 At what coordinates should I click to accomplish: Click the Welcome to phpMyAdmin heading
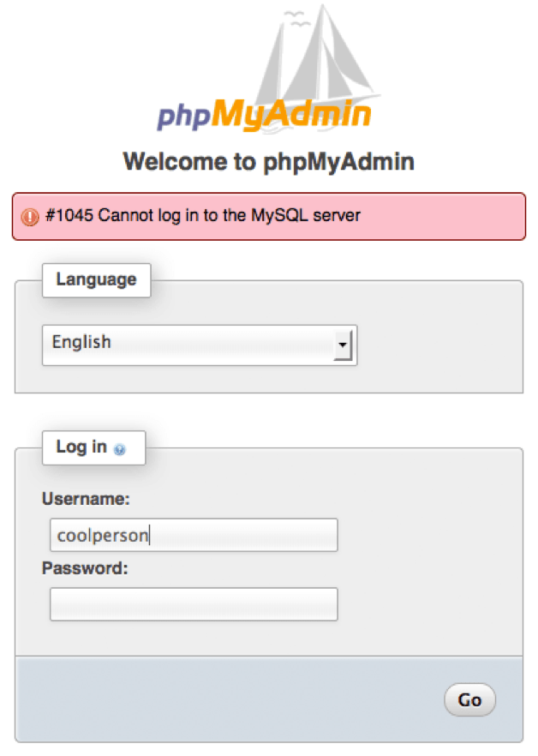(268, 161)
